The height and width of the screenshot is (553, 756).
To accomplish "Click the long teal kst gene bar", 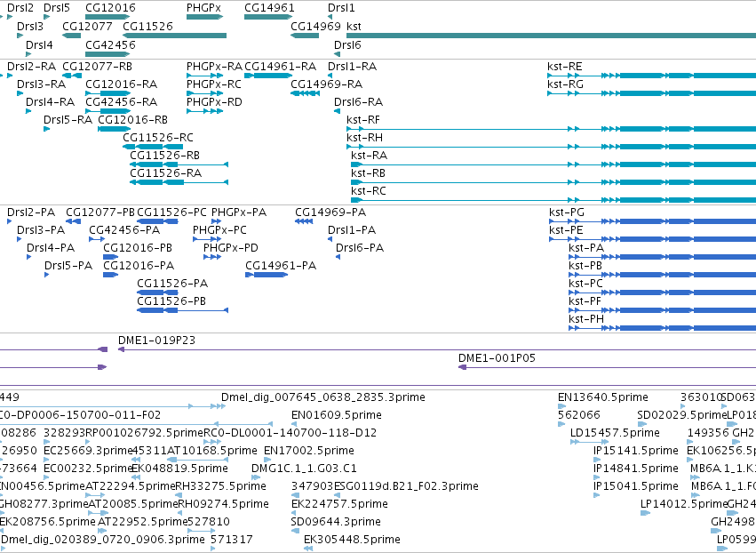I will (551, 36).
